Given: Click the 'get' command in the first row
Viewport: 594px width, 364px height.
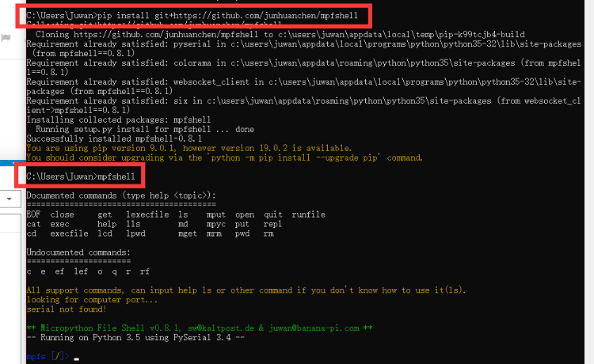Looking at the screenshot, I should pyautogui.click(x=105, y=214).
